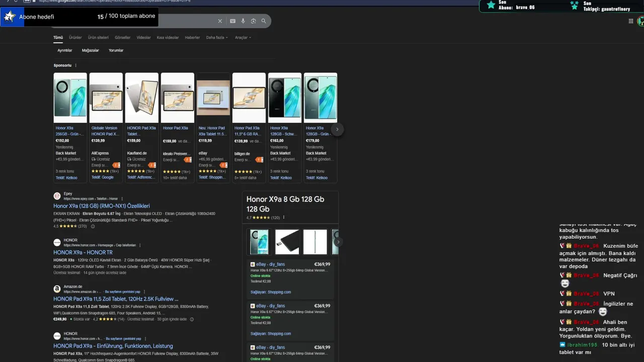Screen dimensions: 644x362
Task: Open the on-screen keyboard input tool
Action: 232,21
